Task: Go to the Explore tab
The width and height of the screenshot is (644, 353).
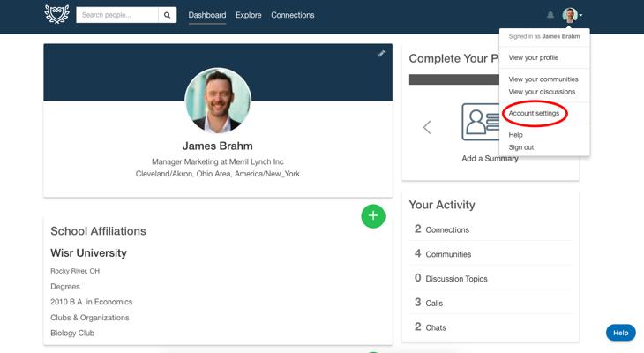Action: point(249,15)
